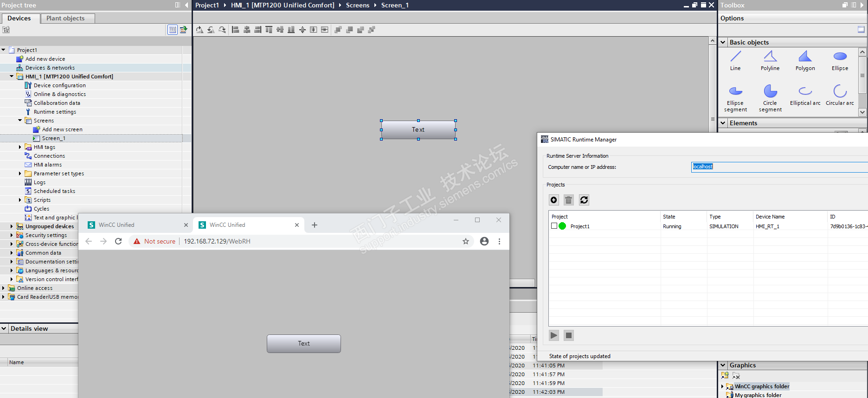Select the Circle segment basic object

pyautogui.click(x=770, y=98)
